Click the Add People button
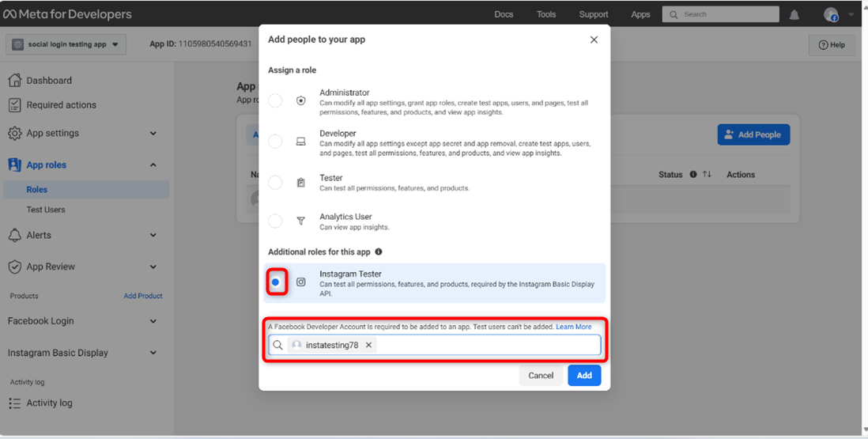The image size is (868, 439). 753,134
